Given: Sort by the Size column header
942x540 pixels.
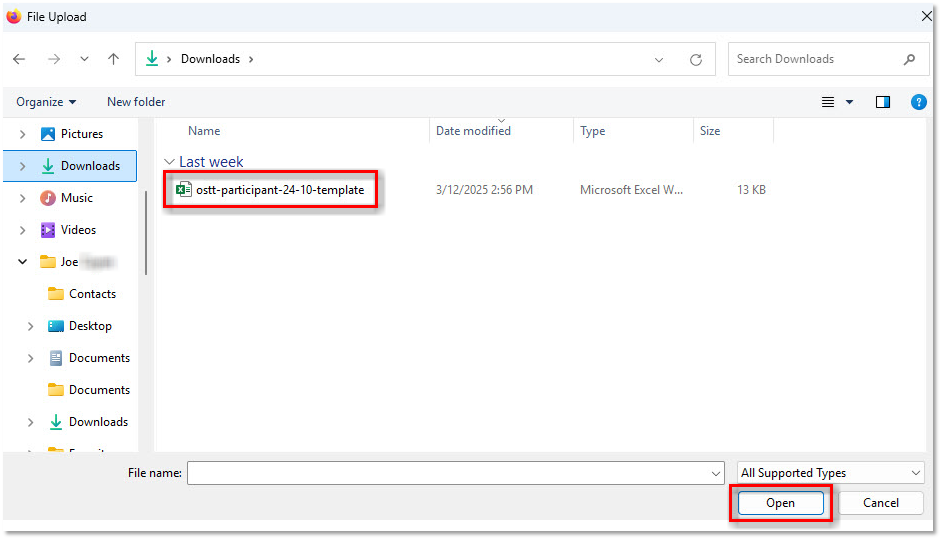Looking at the screenshot, I should [x=710, y=131].
